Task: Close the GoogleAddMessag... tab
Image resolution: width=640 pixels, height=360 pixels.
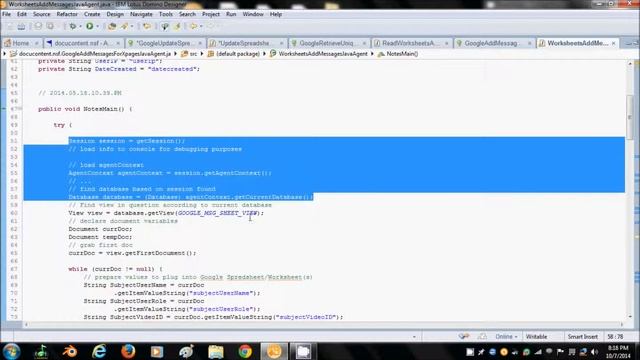Action: (x=529, y=43)
